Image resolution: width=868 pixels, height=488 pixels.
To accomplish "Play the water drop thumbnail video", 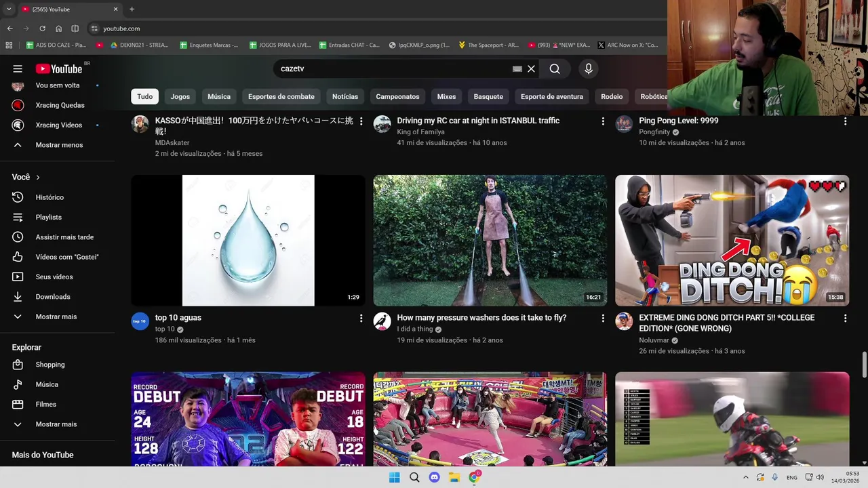I will pyautogui.click(x=248, y=241).
